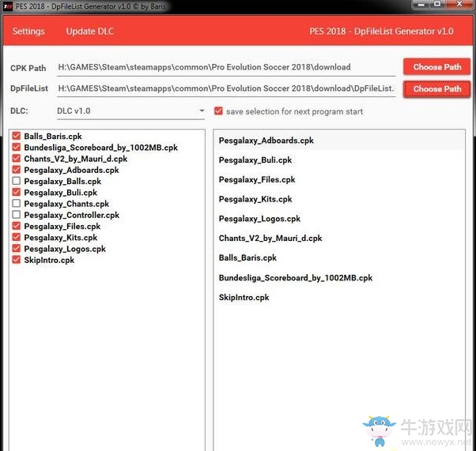Close the DpFileList Generator window
Image resolution: width=476 pixels, height=451 pixels.
459,4
